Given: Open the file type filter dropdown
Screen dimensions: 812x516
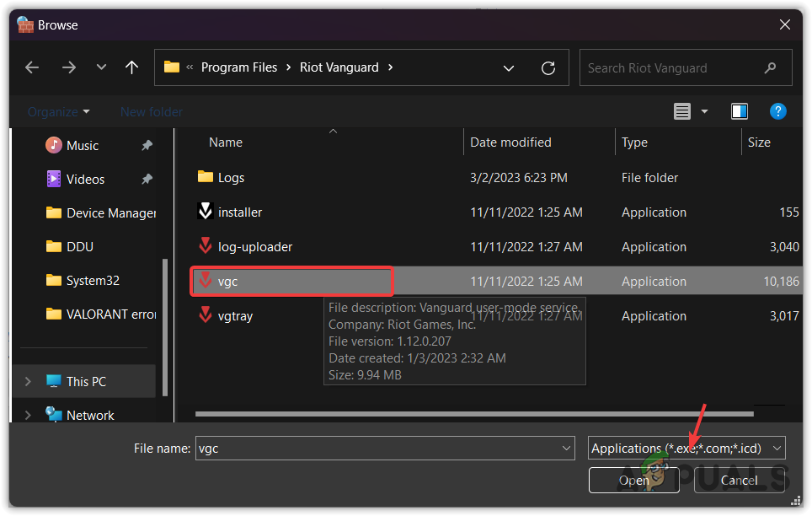Looking at the screenshot, I should click(x=686, y=449).
